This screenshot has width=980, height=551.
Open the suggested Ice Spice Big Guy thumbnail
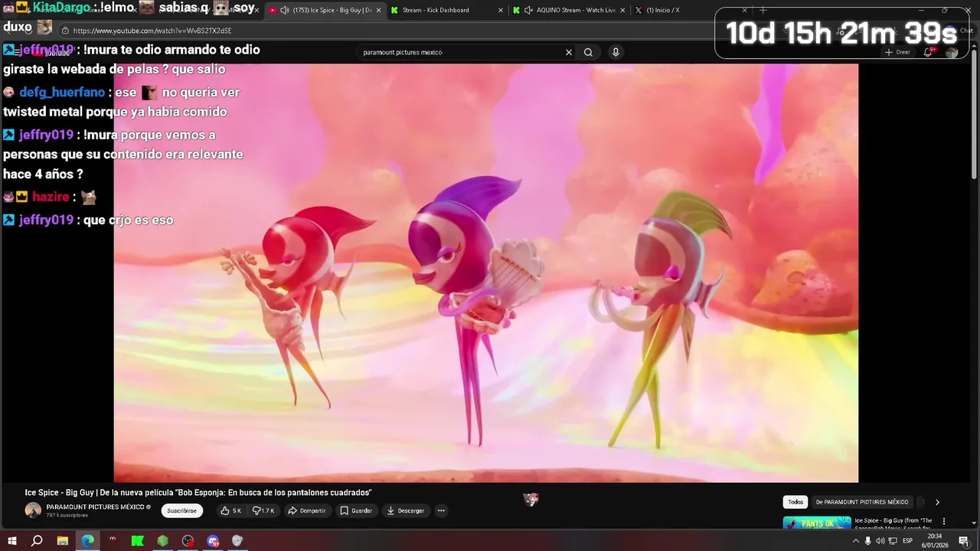[817, 523]
